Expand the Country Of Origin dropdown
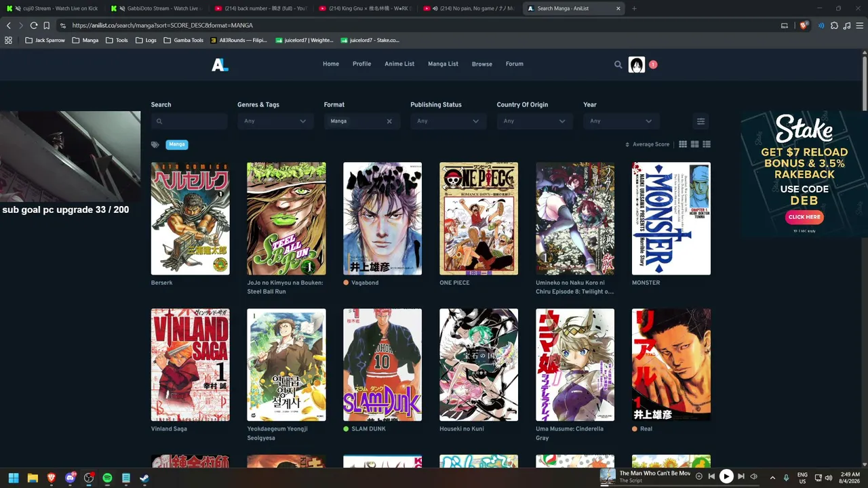The width and height of the screenshot is (868, 488). (x=535, y=121)
